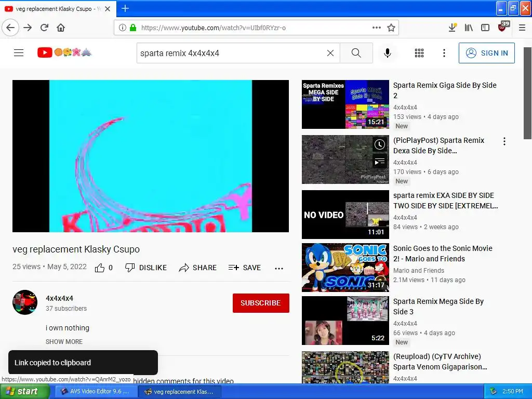Toggle Firefox sidebar view
The height and width of the screenshot is (399, 532).
(x=485, y=28)
